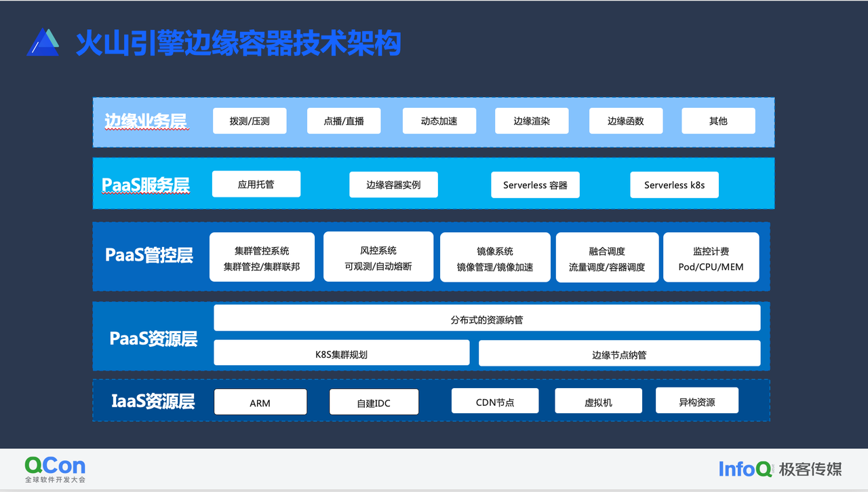Click the CDN节点 box

coord(495,401)
